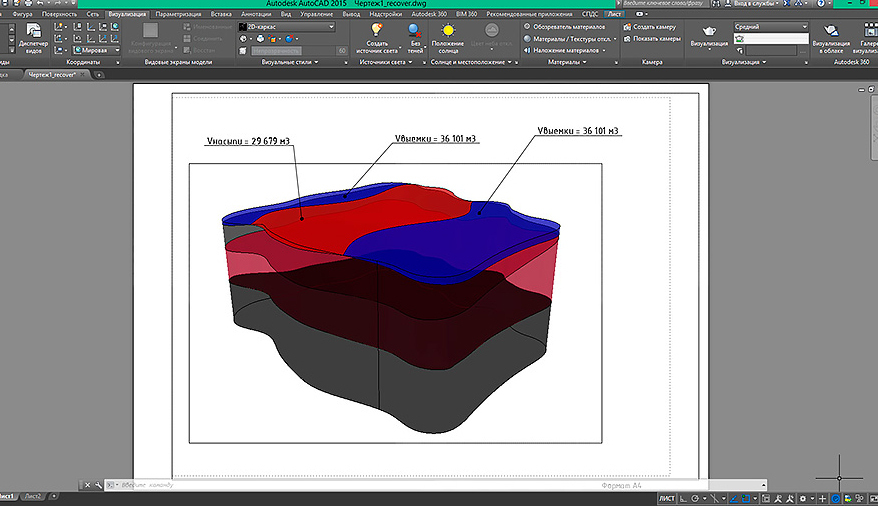878x506 pixels.
Task: Toggle Показать камеры display
Action: coord(652,38)
